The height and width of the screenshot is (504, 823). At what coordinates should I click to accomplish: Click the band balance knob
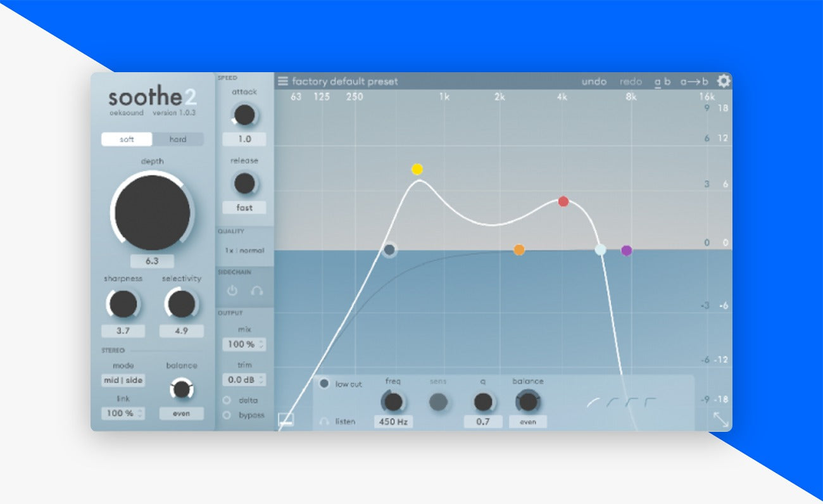point(528,401)
